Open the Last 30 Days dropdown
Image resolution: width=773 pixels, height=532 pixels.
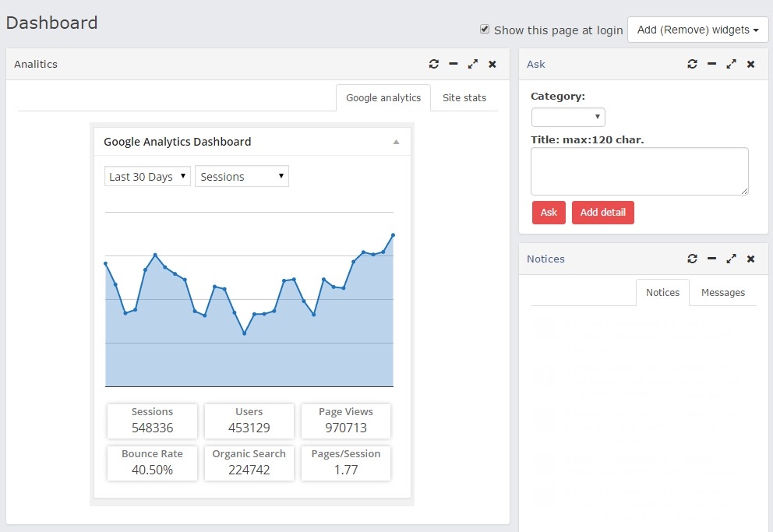(147, 177)
